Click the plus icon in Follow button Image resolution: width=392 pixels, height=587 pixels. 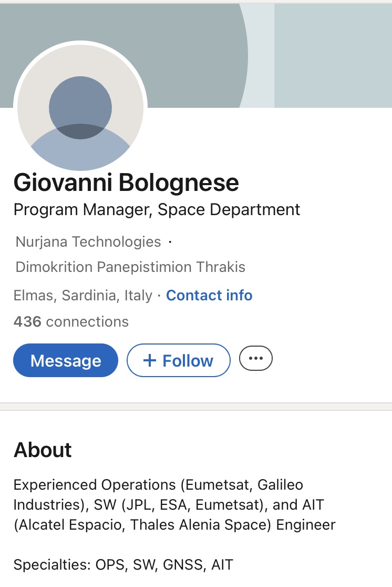click(150, 360)
